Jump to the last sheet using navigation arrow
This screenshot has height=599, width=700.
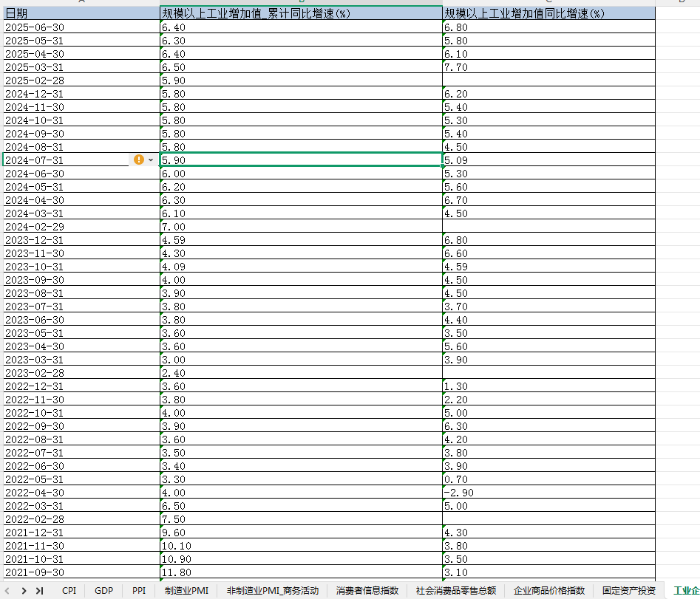click(40, 591)
